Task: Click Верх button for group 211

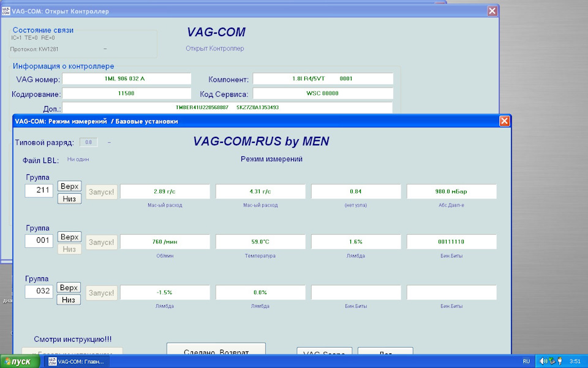Action: pyautogui.click(x=69, y=186)
